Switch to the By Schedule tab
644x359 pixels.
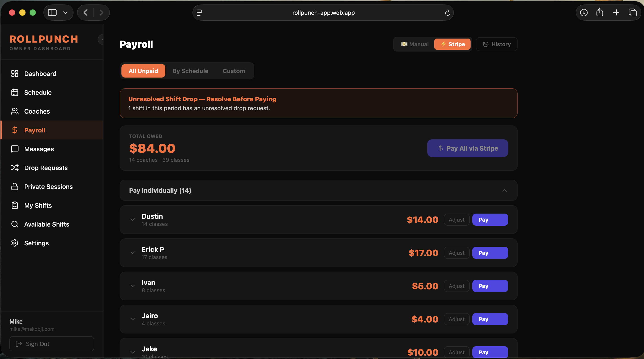(190, 71)
